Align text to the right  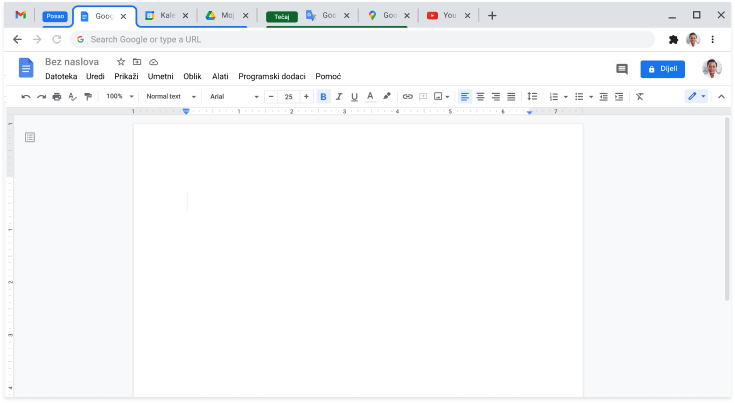(x=496, y=97)
